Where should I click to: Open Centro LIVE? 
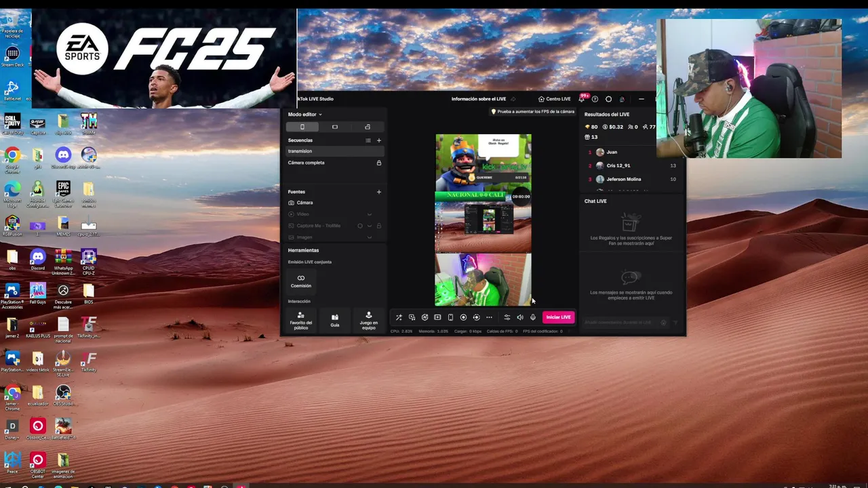(555, 99)
